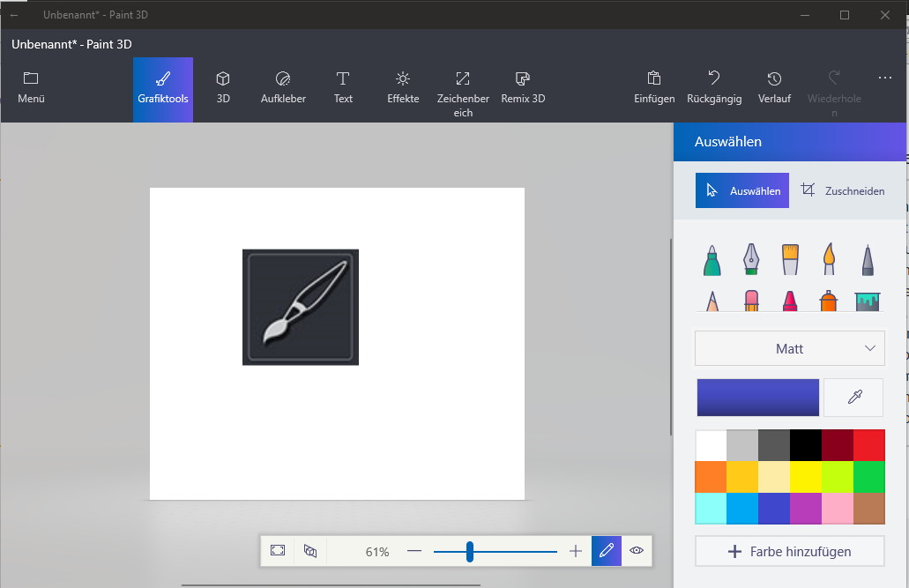Select the watercolor brush tool
Viewport: 909px width, 588px height.
(x=829, y=258)
